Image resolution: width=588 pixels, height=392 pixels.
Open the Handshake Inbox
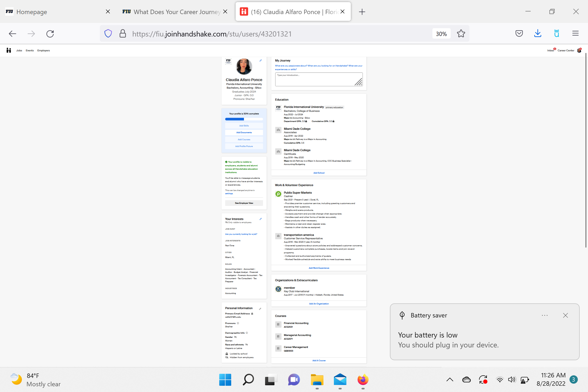(x=551, y=50)
